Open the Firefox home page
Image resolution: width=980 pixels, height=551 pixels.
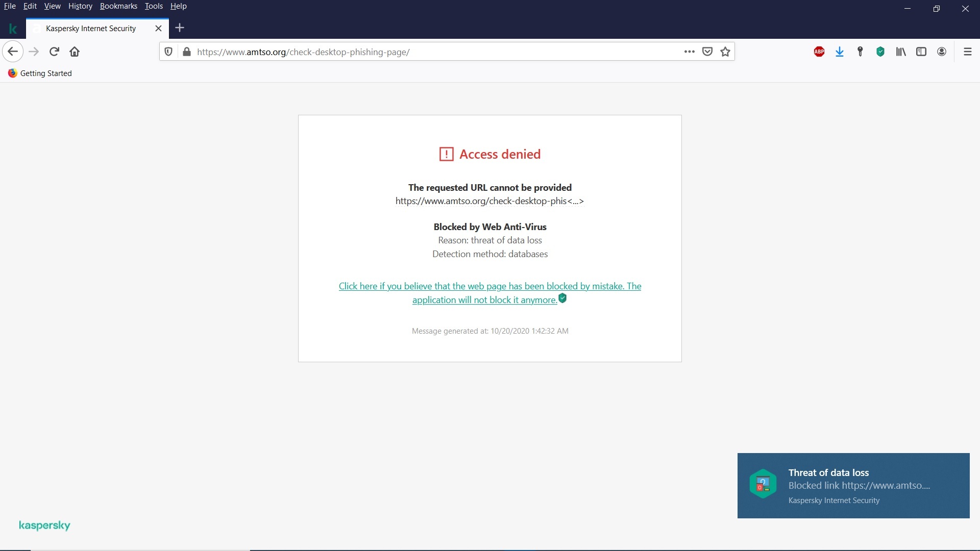pyautogui.click(x=75, y=52)
